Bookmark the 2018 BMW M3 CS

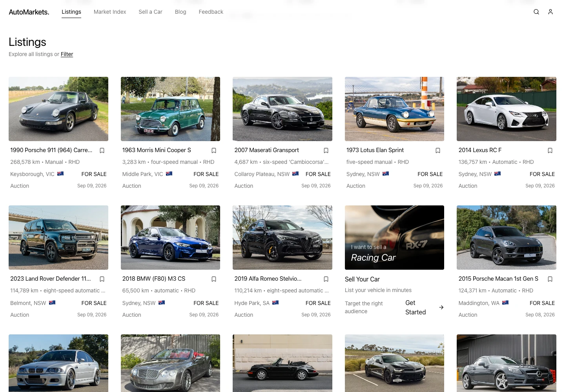click(x=214, y=279)
